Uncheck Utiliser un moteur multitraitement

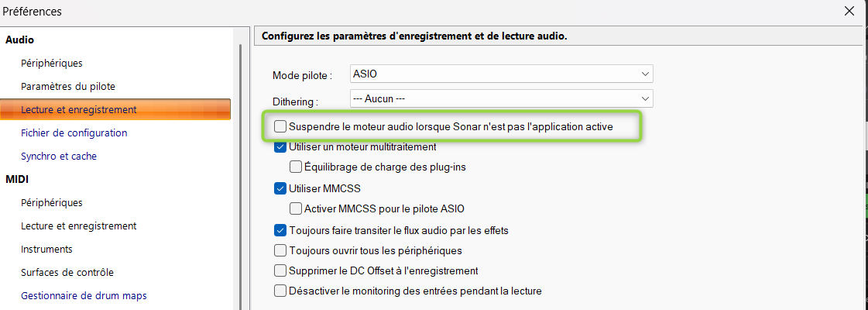tap(280, 147)
